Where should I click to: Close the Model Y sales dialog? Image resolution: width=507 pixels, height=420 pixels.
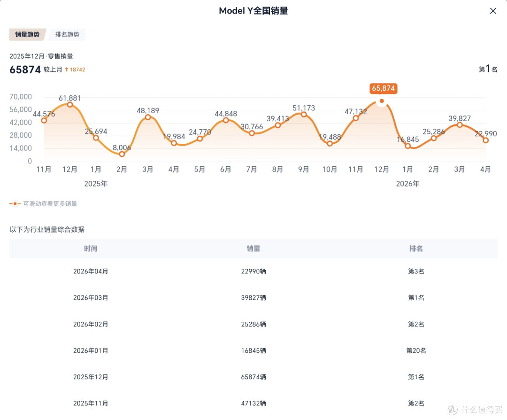tap(493, 11)
